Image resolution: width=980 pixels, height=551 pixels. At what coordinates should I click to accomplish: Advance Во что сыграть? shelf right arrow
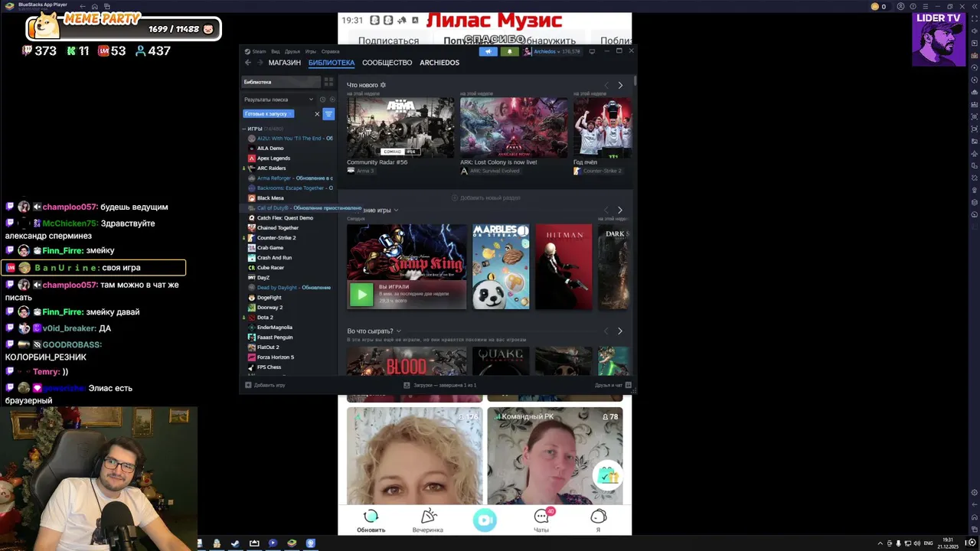[x=620, y=331]
